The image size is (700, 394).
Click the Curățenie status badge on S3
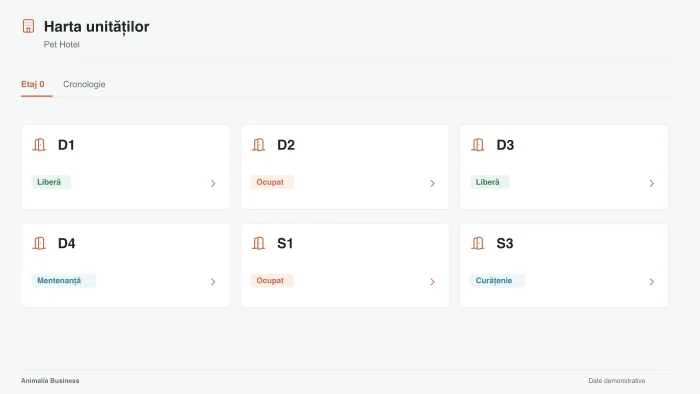tap(497, 281)
